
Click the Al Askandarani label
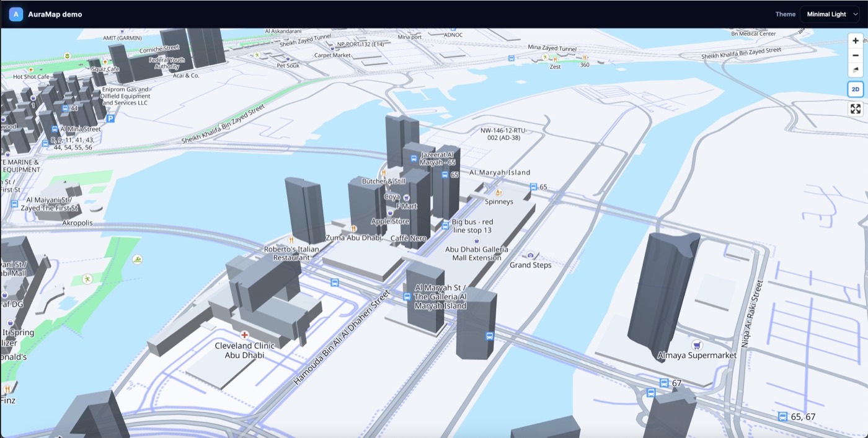(283, 30)
